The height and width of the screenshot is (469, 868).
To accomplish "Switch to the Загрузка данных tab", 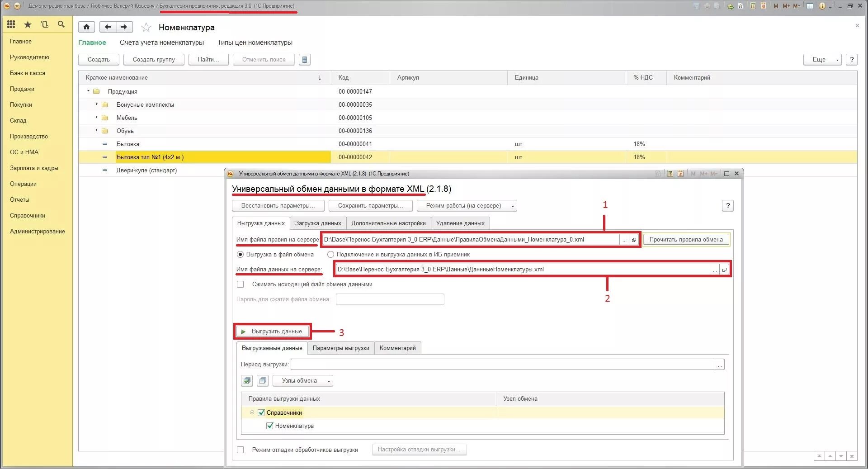I will click(318, 223).
